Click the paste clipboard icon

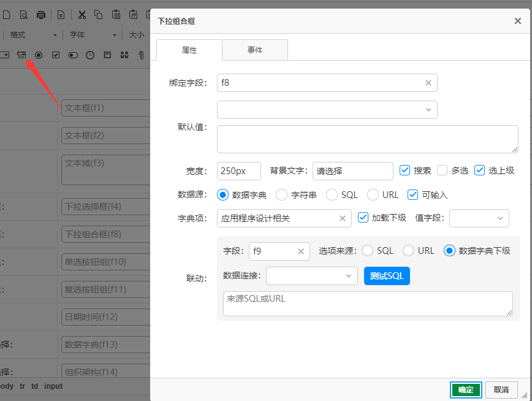tap(116, 15)
